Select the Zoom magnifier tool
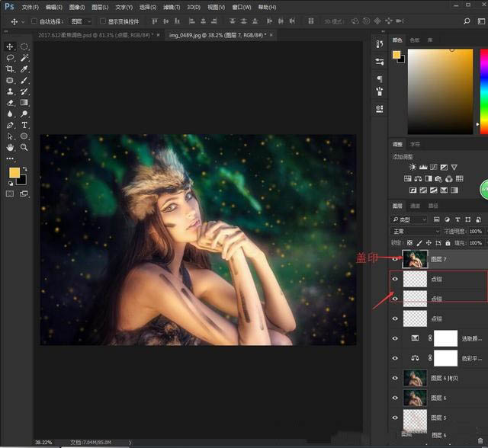This screenshot has height=448, width=488. click(x=24, y=147)
